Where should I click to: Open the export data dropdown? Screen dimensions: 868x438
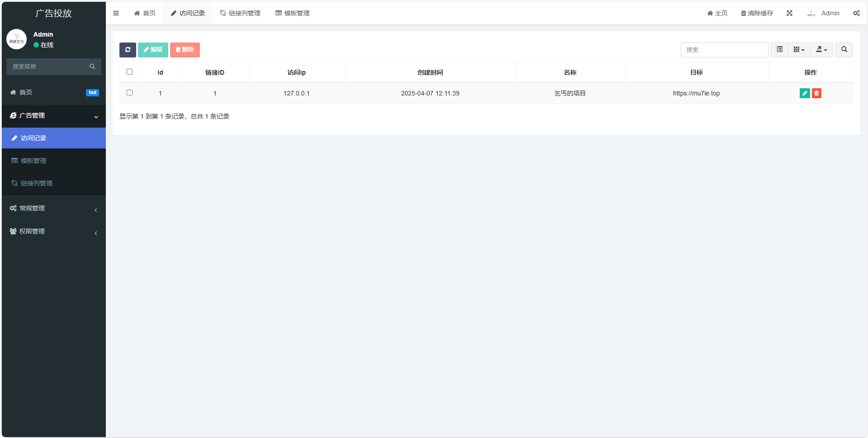click(x=821, y=50)
